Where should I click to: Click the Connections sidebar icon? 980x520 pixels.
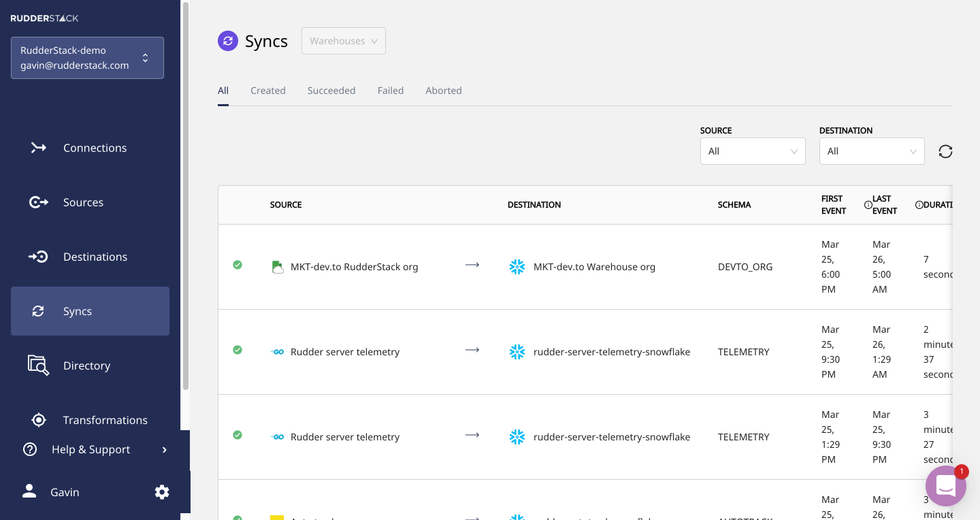click(39, 148)
